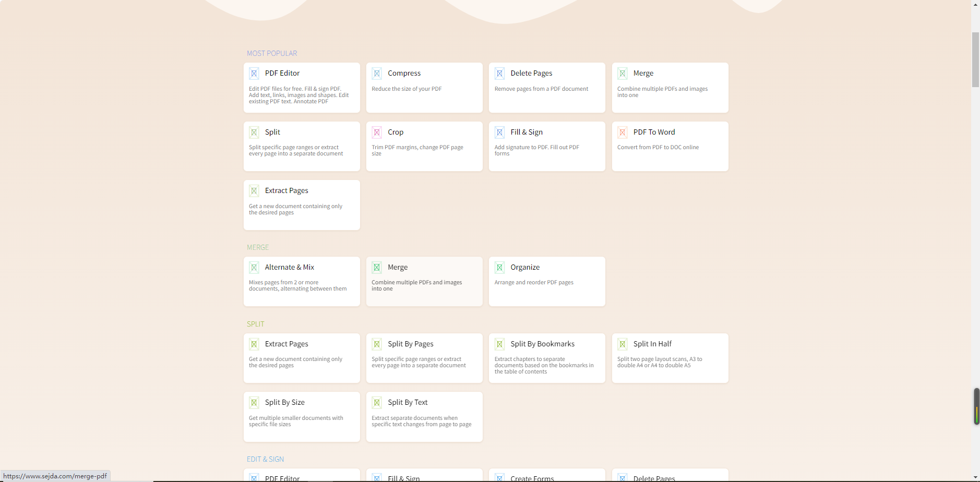Image resolution: width=980 pixels, height=482 pixels.
Task: Click the PDF To Word orange icon
Action: click(x=623, y=132)
